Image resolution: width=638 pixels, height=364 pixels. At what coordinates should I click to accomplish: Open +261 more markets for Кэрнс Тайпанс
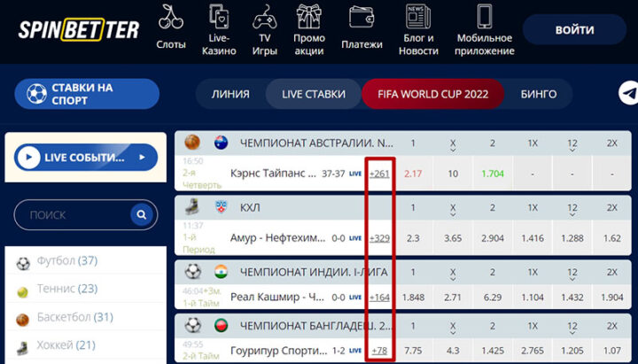(x=379, y=174)
